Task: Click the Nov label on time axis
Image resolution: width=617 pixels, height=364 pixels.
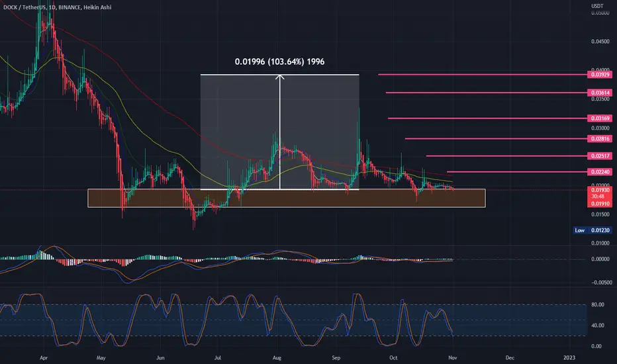Action: pyautogui.click(x=453, y=357)
